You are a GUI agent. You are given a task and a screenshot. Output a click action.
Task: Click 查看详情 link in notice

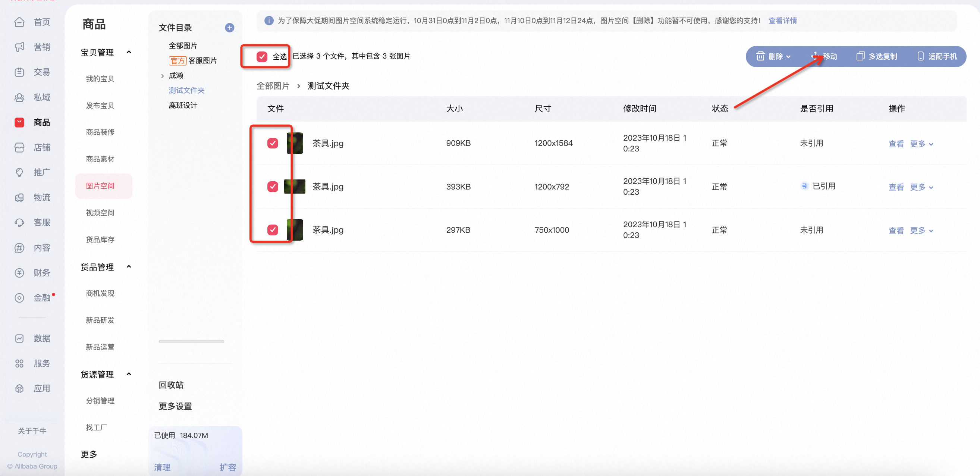tap(783, 21)
